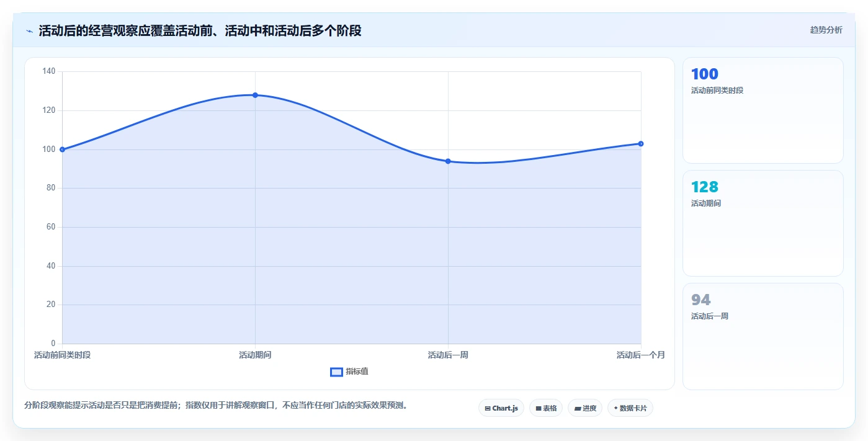Viewport: 868px width, 441px height.
Task: Click the lightning icon before the title
Action: pos(29,30)
